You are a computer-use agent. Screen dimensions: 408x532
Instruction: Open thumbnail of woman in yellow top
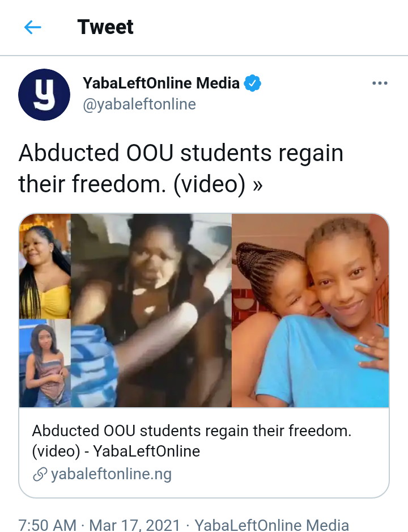coord(45,267)
